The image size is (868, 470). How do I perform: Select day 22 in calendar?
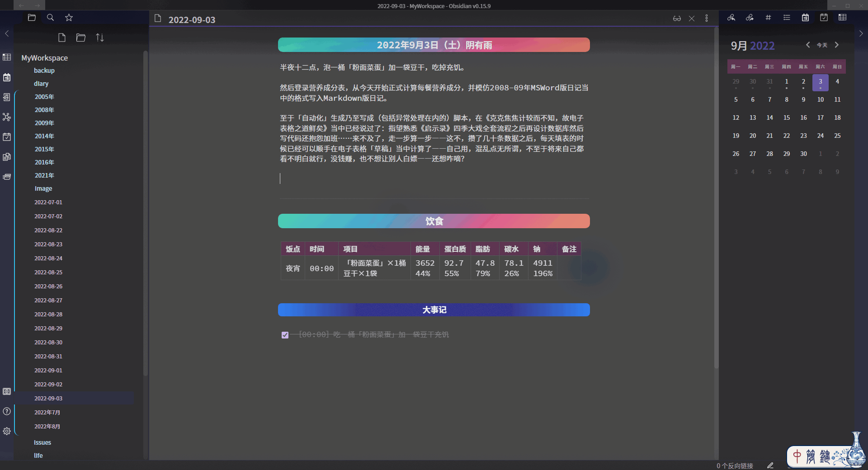(x=787, y=136)
